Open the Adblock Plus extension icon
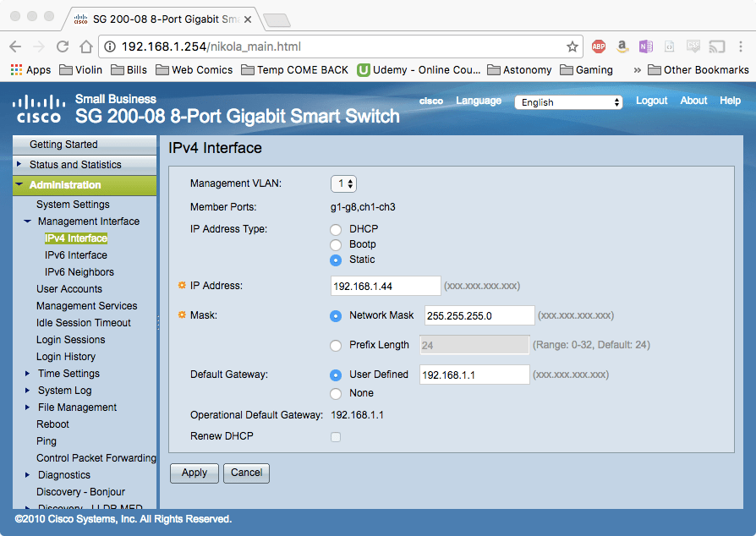Screen dimensions: 756x536 (599, 46)
